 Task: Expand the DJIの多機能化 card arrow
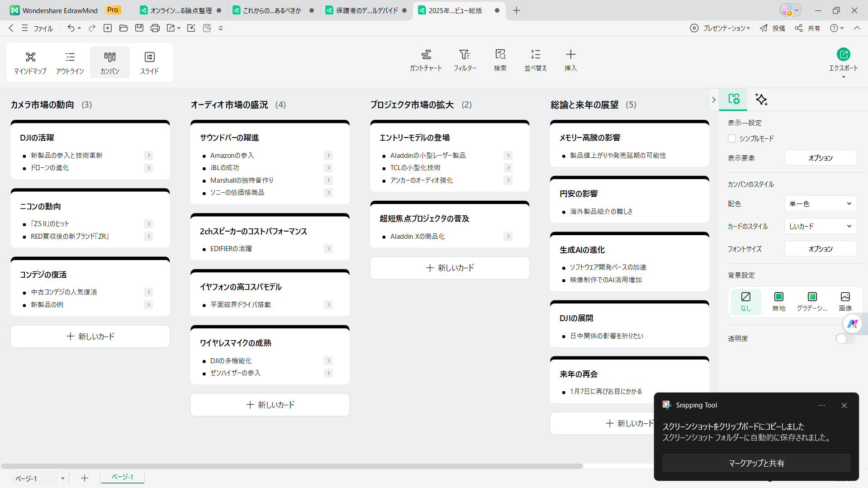click(x=328, y=360)
